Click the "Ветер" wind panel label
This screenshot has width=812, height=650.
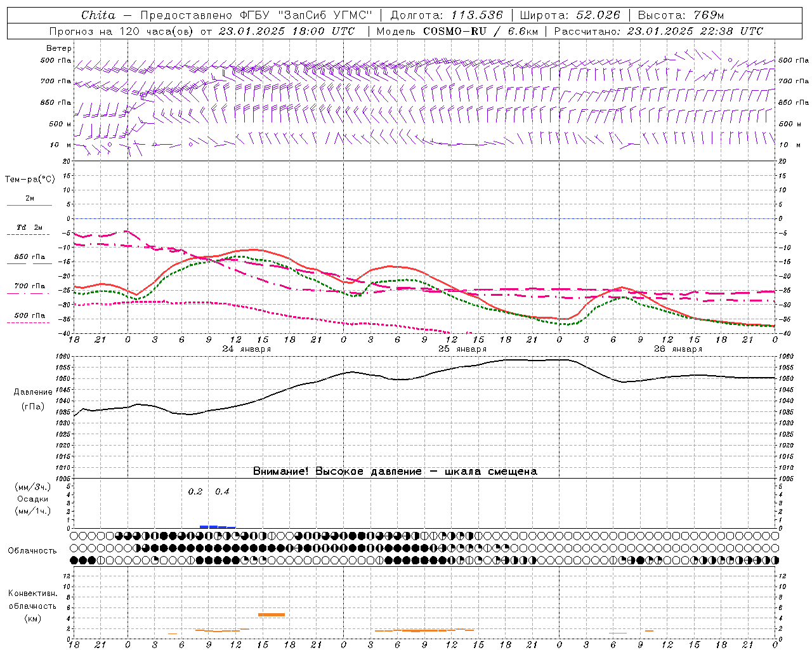59,48
